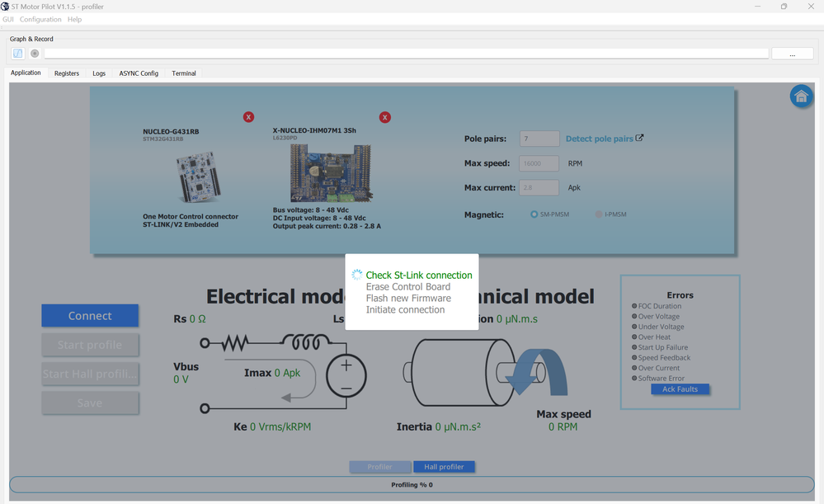Click the Check St-Link connection step text
The width and height of the screenshot is (824, 504).
coord(419,275)
